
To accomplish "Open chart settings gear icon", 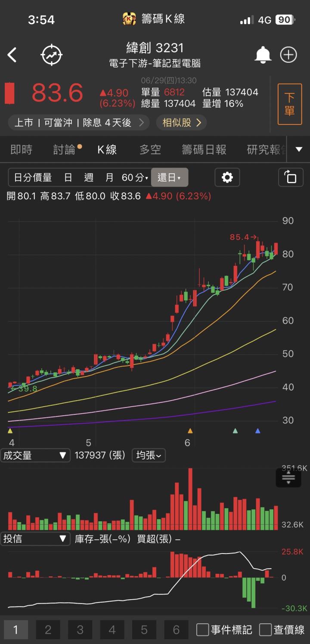I will coord(227,177).
